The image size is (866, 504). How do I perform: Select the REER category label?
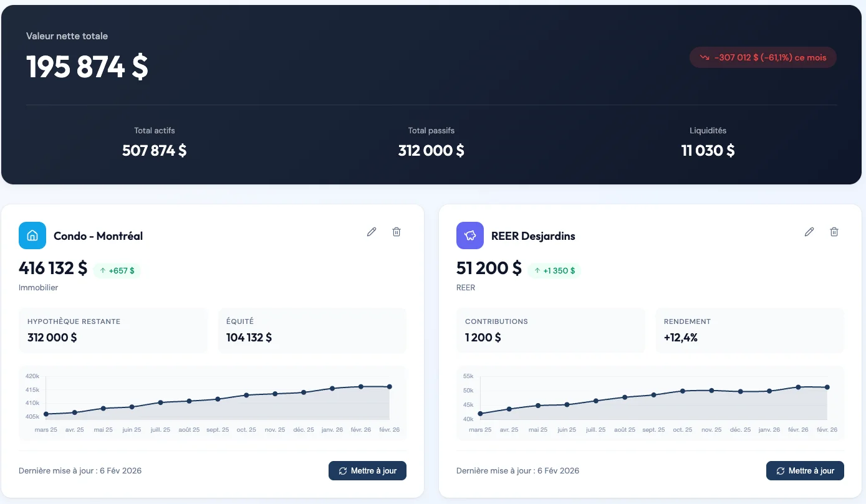[464, 287]
